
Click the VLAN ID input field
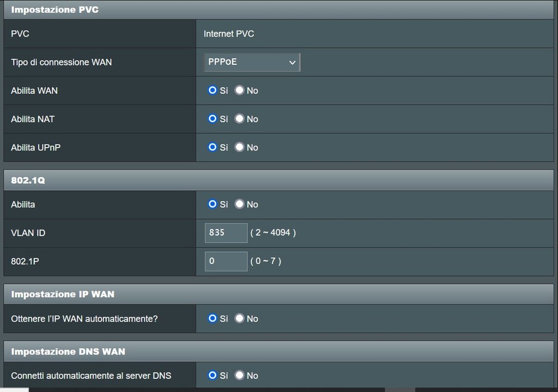(226, 233)
